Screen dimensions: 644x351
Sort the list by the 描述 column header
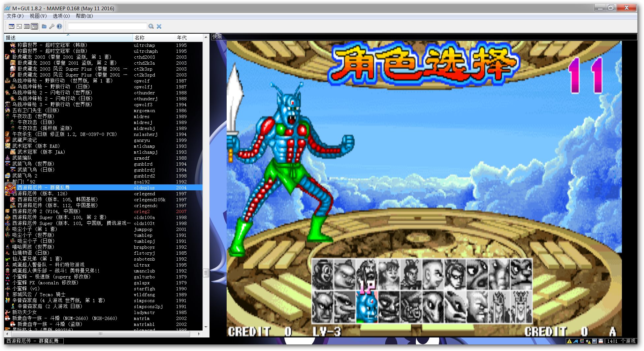coord(69,38)
